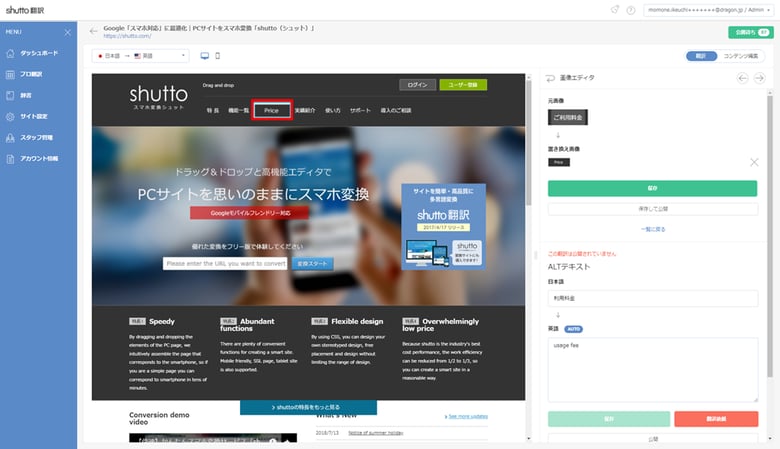The height and width of the screenshot is (449, 780).
Task: Open Account info (アカウント情報) in the sidebar
Action: (x=38, y=159)
